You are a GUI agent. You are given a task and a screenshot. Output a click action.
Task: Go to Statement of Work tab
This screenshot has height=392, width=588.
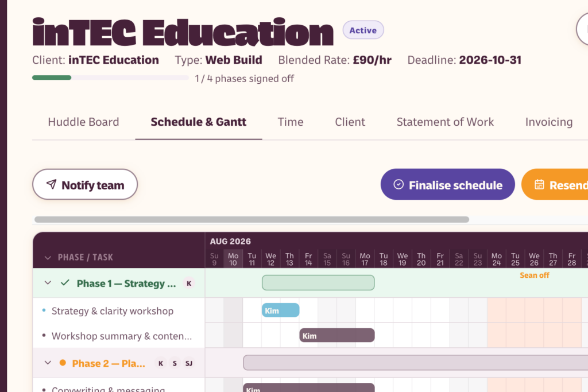(x=445, y=122)
